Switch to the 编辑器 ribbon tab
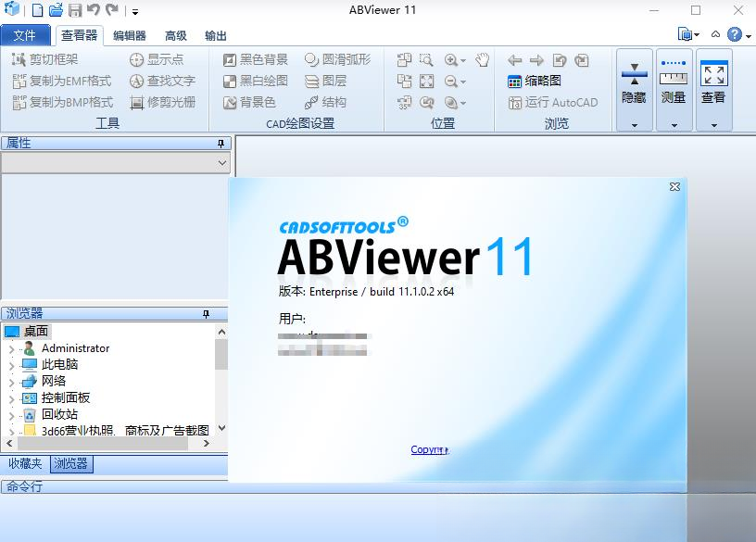The width and height of the screenshot is (756, 542). tap(129, 36)
